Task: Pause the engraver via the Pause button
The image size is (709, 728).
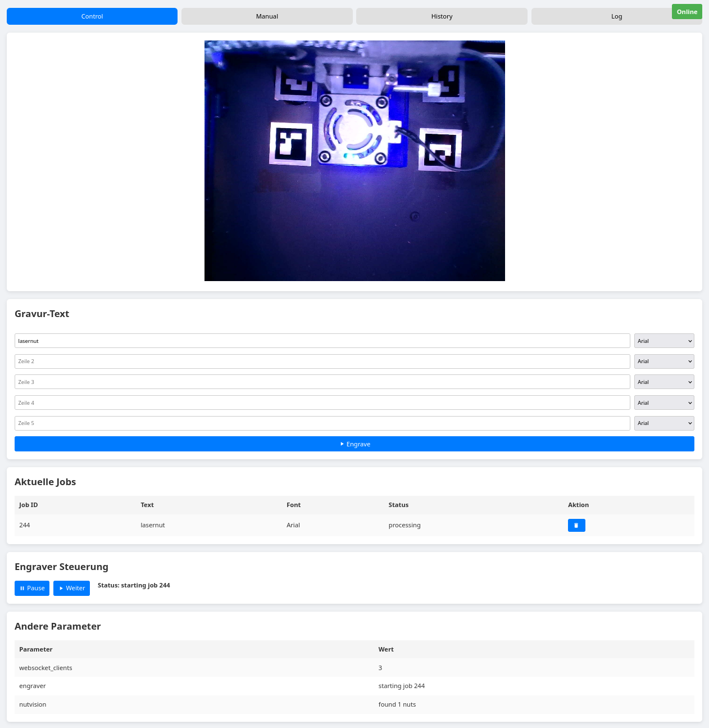Action: [x=32, y=588]
